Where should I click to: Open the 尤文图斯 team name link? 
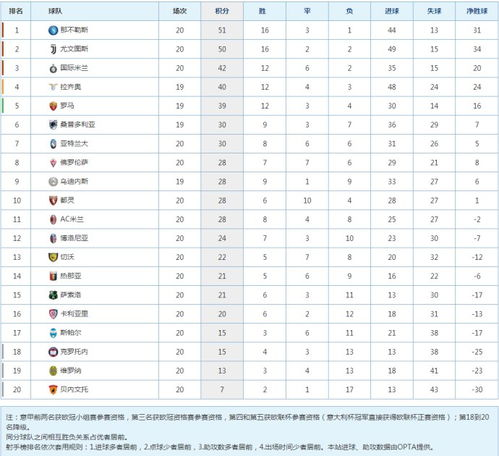[74, 49]
